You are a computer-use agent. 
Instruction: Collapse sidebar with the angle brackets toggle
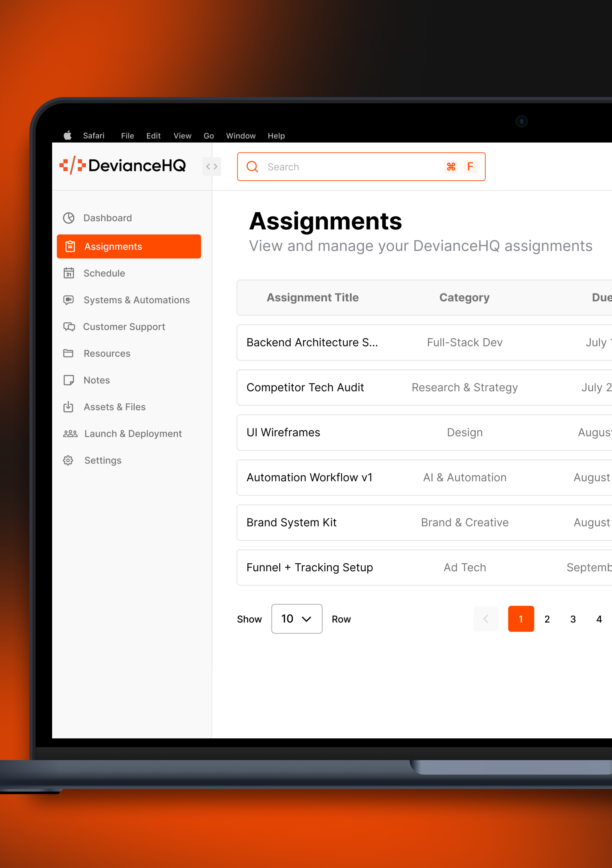click(x=212, y=166)
